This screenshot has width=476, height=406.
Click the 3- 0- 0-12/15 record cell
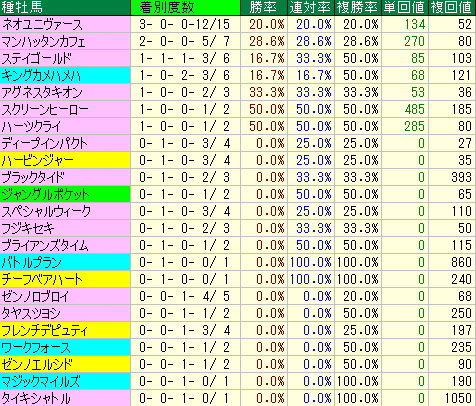[x=185, y=24]
